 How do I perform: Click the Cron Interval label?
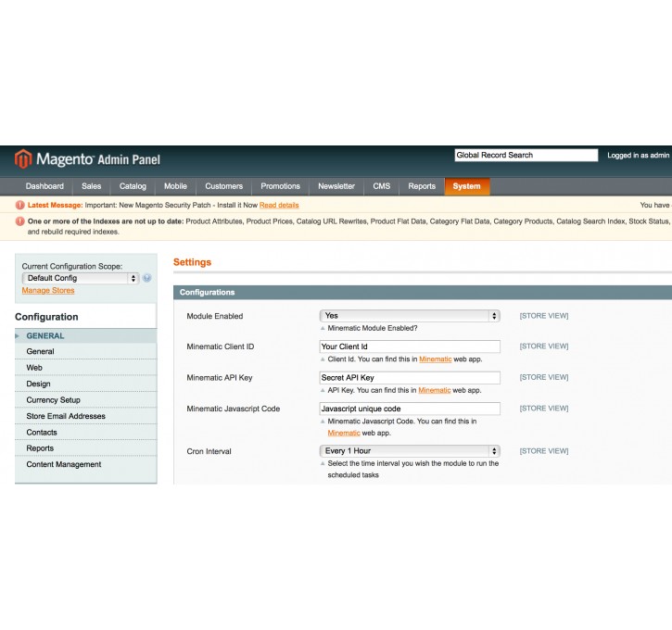point(209,451)
